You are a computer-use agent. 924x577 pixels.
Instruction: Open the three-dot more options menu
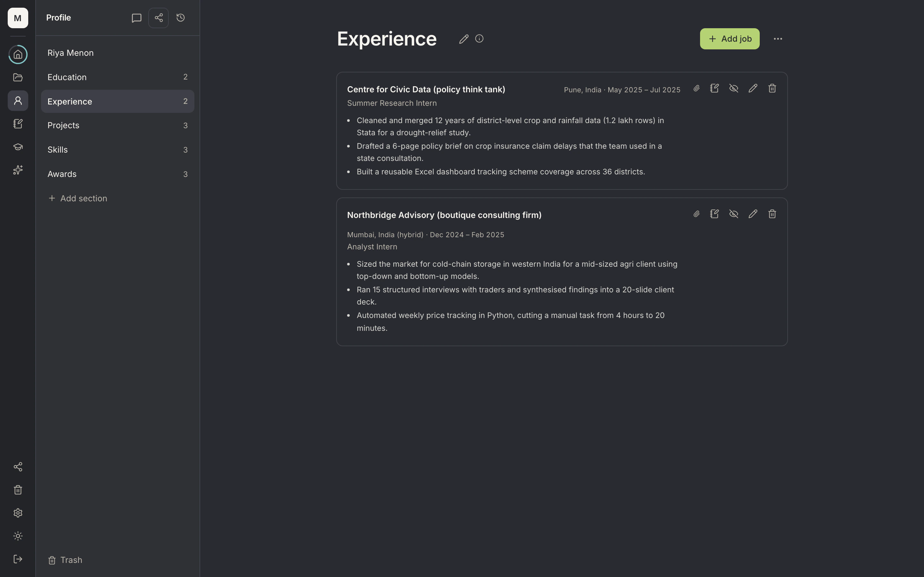778,39
